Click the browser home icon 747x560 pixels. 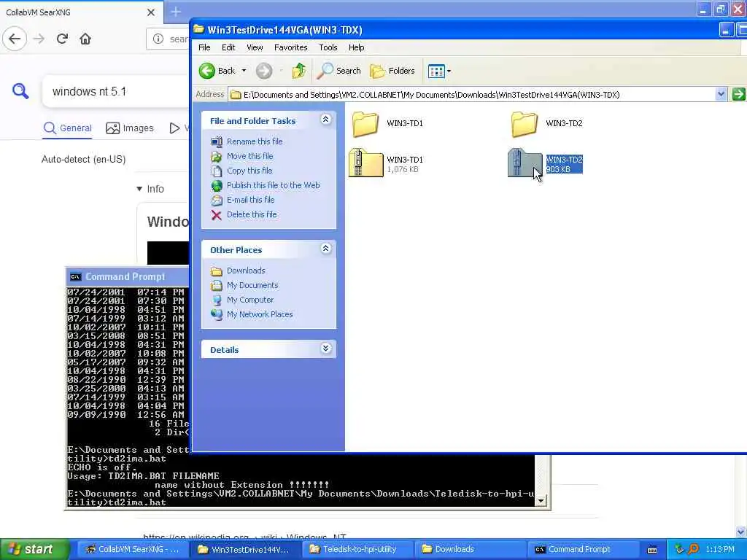pos(85,39)
